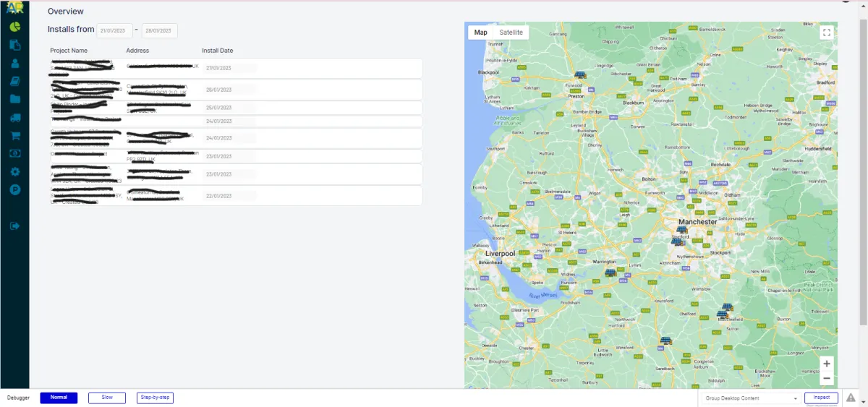The height and width of the screenshot is (407, 868).
Task: Open the shopping cart icon in sidebar
Action: [x=14, y=135]
